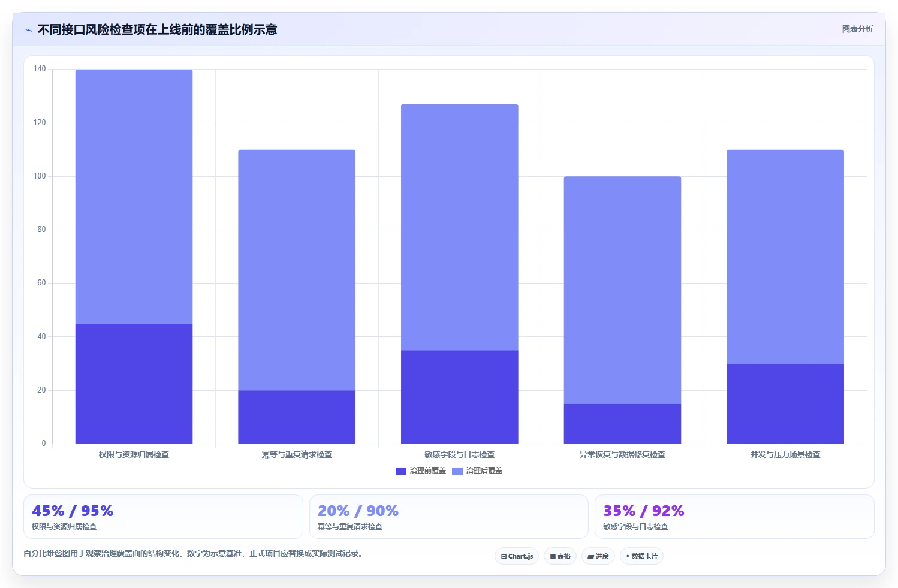Toggle the 治理前覆盖 legend entry
Viewport: 898px width, 588px height.
(421, 471)
